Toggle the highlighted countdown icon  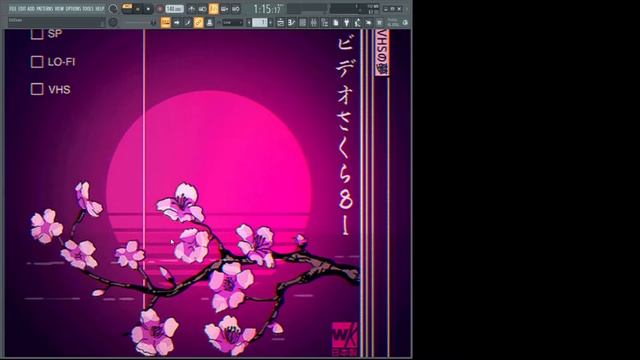coord(213,9)
